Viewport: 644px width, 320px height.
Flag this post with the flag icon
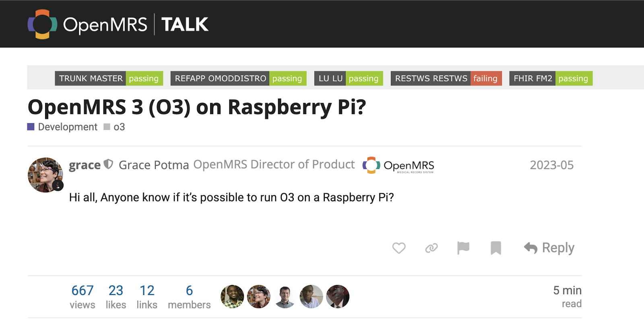click(463, 248)
